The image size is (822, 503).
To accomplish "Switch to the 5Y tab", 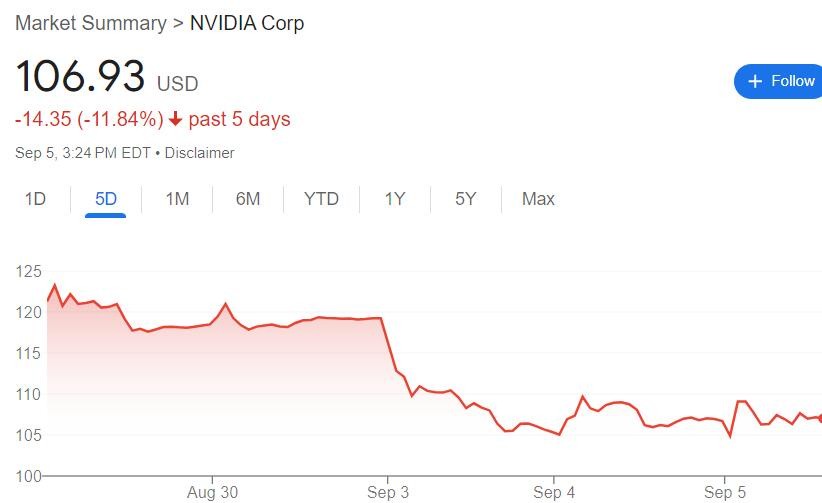I will click(466, 199).
